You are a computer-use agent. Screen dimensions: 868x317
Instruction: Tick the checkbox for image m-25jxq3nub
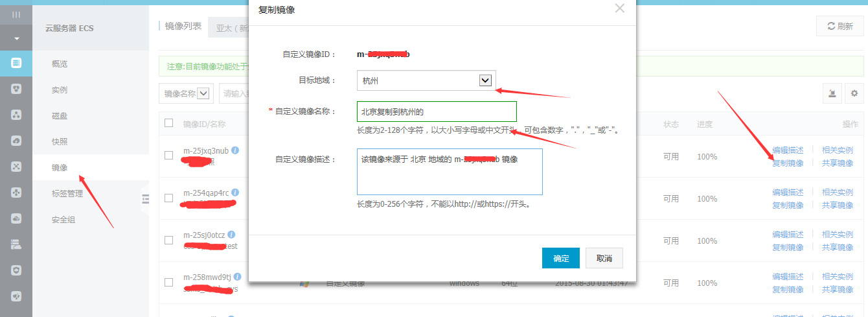[x=169, y=156]
